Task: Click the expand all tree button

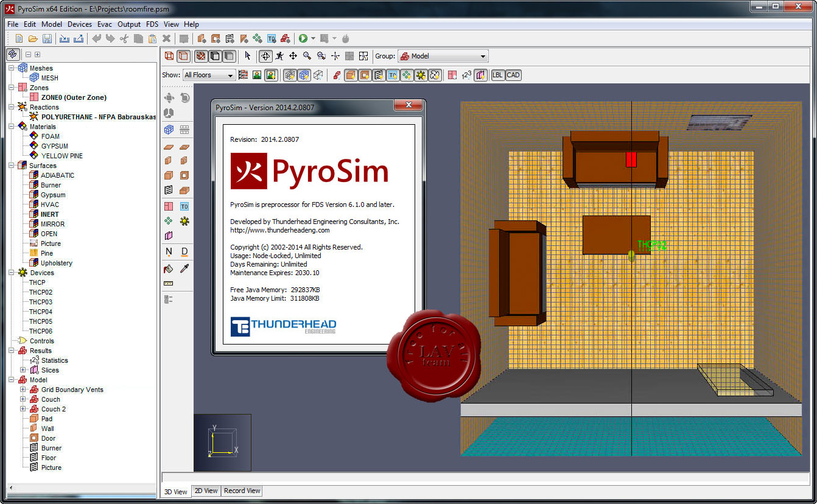Action: [37, 54]
